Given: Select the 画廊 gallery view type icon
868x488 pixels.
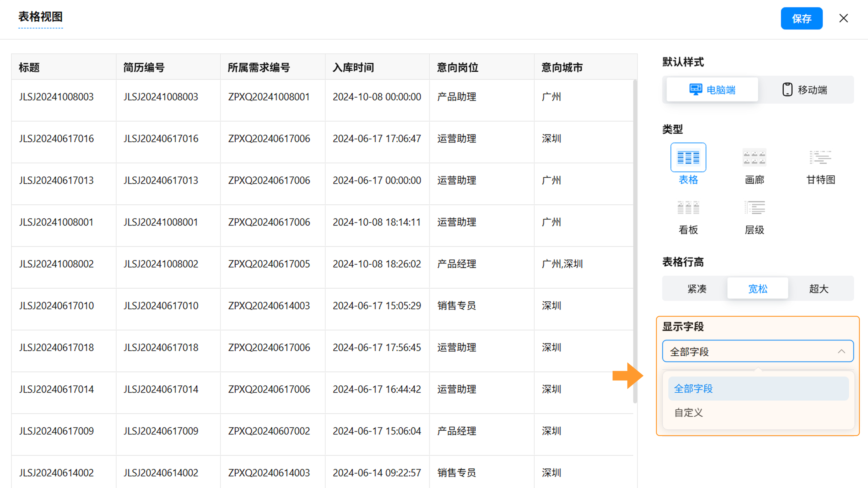Looking at the screenshot, I should pos(754,157).
